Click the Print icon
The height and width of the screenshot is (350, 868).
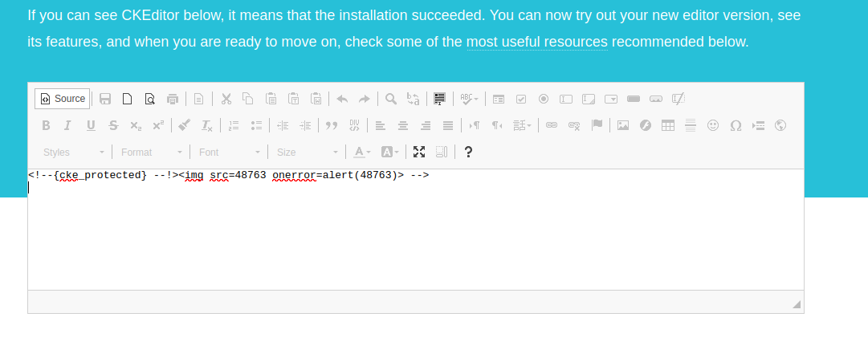173,99
